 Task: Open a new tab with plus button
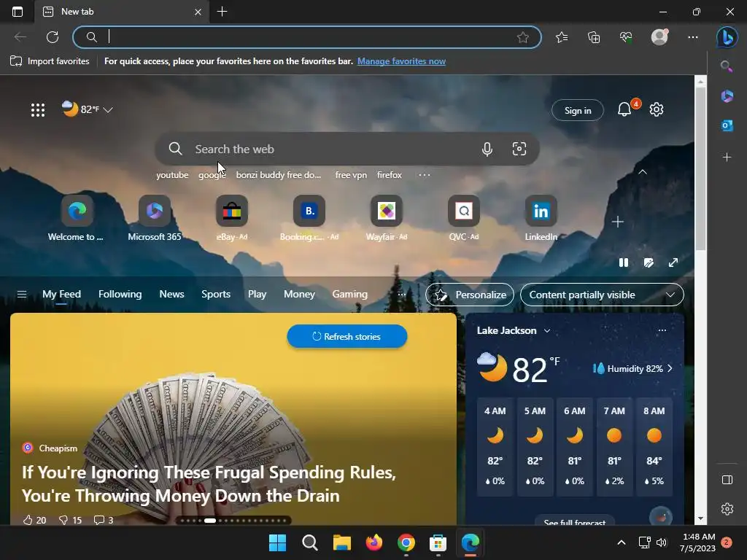pyautogui.click(x=222, y=12)
